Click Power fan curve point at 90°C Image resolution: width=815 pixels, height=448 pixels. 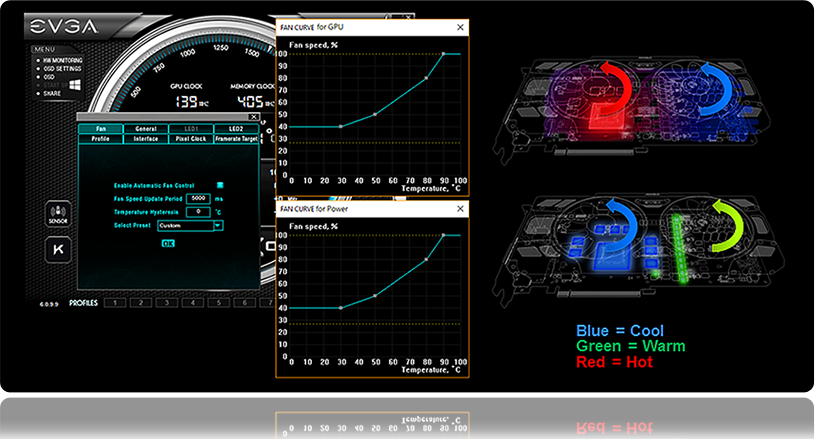coord(443,235)
